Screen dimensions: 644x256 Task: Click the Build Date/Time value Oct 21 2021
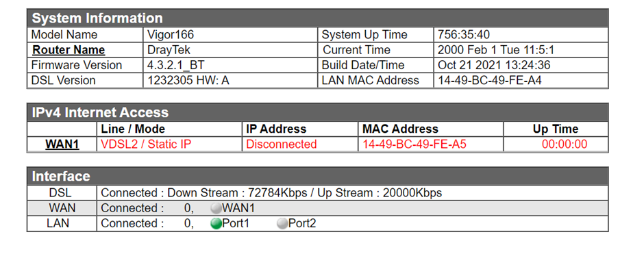click(x=494, y=65)
